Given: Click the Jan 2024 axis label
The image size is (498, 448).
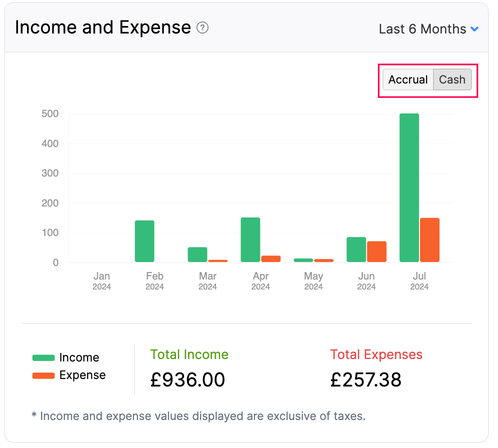Looking at the screenshot, I should 102,281.
